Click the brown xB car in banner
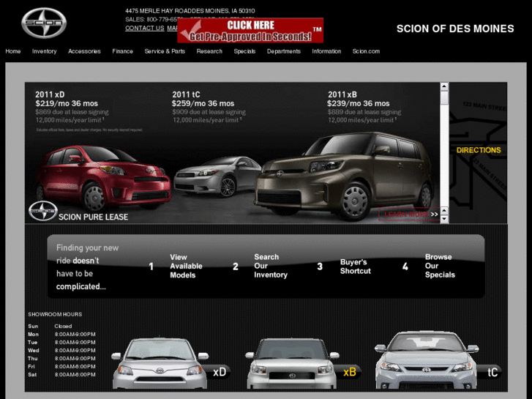The image size is (532, 399). (x=343, y=176)
